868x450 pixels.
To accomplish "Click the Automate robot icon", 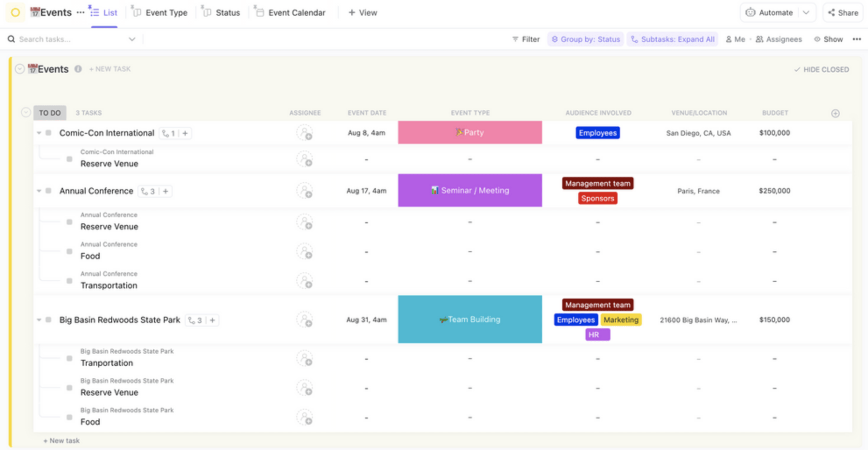I will 750,13.
